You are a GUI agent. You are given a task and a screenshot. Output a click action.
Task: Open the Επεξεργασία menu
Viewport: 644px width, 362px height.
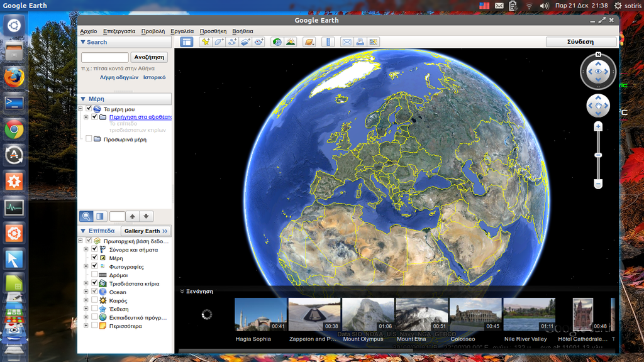pos(119,31)
